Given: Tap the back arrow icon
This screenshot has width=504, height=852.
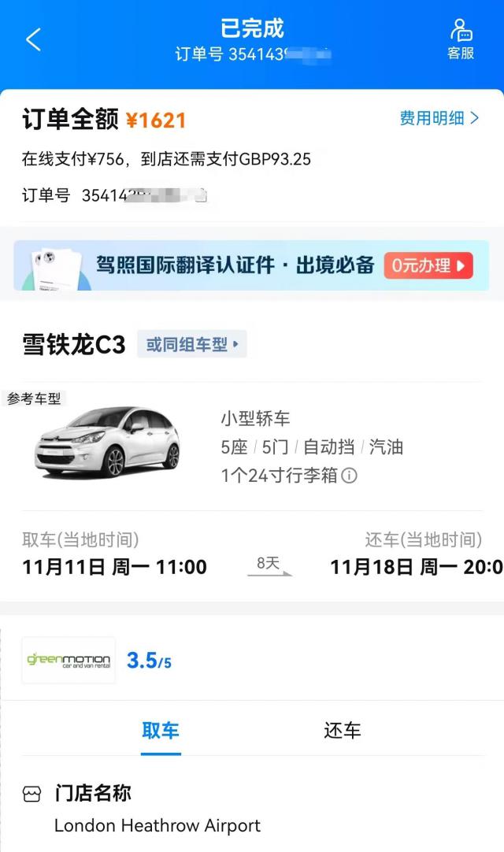Looking at the screenshot, I should point(33,39).
